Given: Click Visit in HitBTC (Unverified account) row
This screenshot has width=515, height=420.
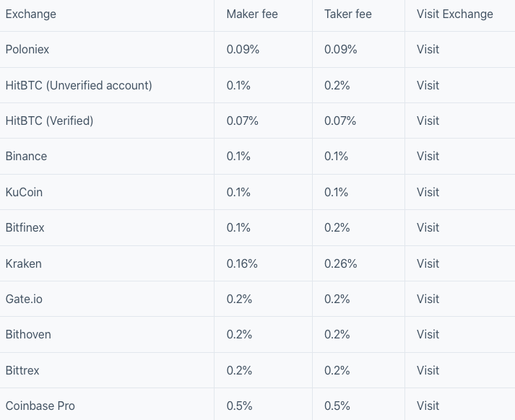Looking at the screenshot, I should coord(428,85).
